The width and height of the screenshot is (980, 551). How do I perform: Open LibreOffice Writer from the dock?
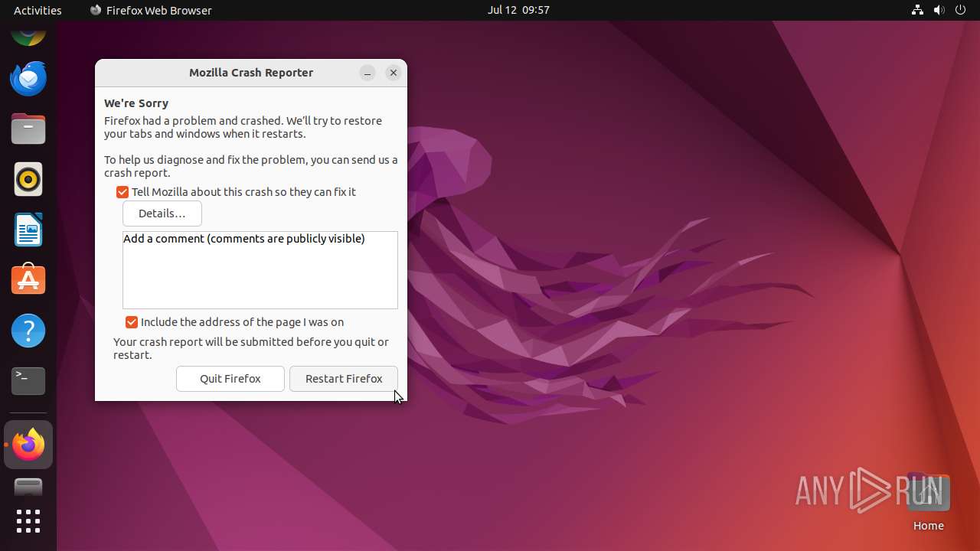tap(28, 230)
